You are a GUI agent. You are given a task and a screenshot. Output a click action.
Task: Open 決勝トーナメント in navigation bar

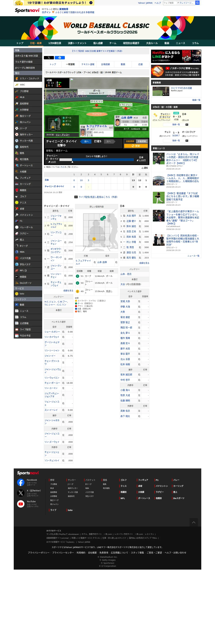pos(77,43)
